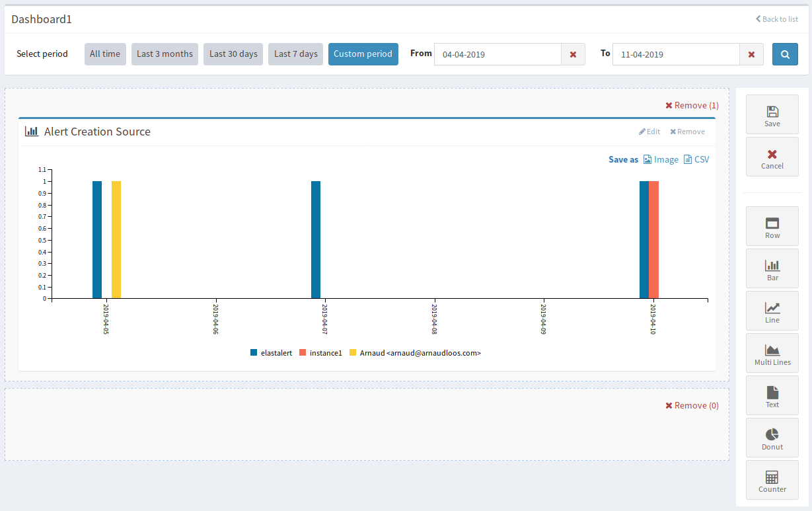Image resolution: width=812 pixels, height=511 pixels.
Task: Click the Save dashboard icon button
Action: point(772,116)
